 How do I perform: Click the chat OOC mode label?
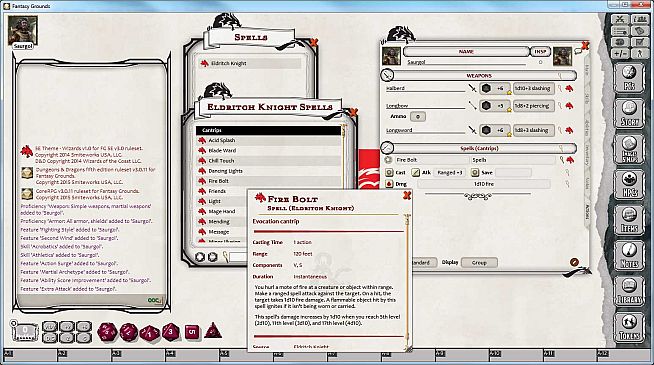(x=153, y=300)
